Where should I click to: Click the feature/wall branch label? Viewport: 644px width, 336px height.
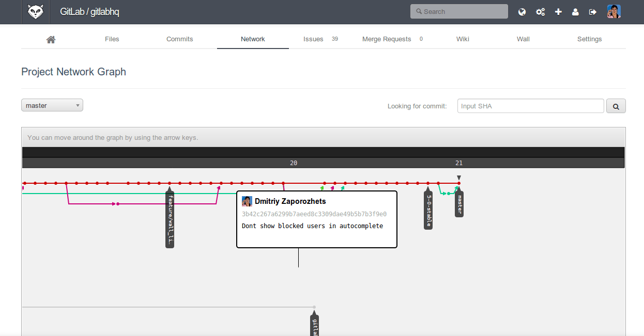170,219
